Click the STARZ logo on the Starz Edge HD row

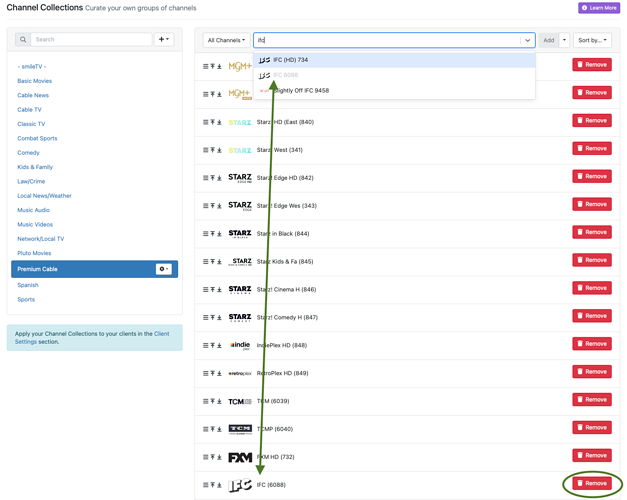coord(240,178)
